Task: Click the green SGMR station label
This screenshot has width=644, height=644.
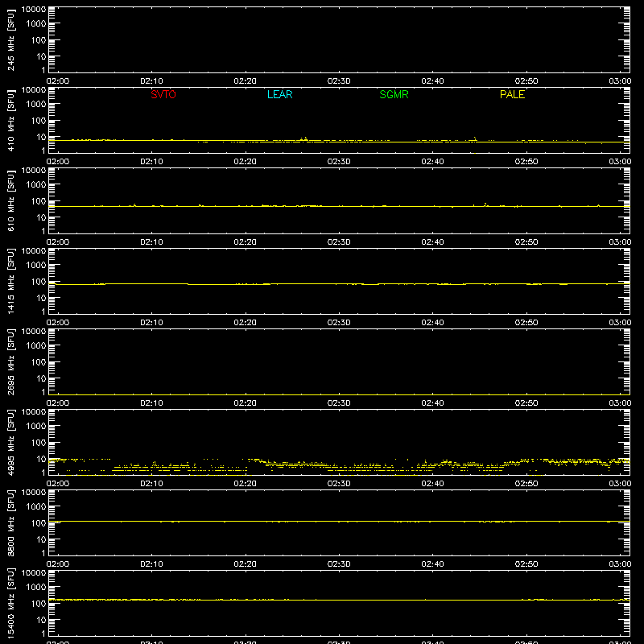Action: [394, 94]
